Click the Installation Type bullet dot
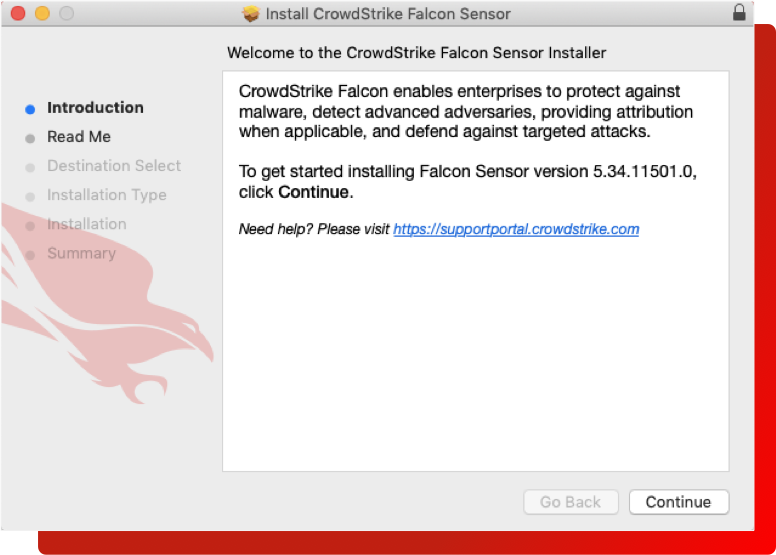The image size is (776, 555). pyautogui.click(x=30, y=196)
